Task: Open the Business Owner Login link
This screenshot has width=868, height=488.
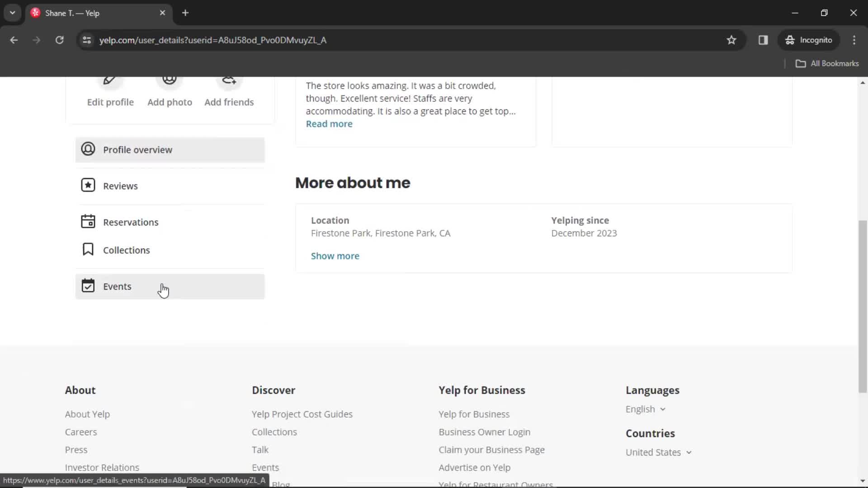Action: click(484, 432)
